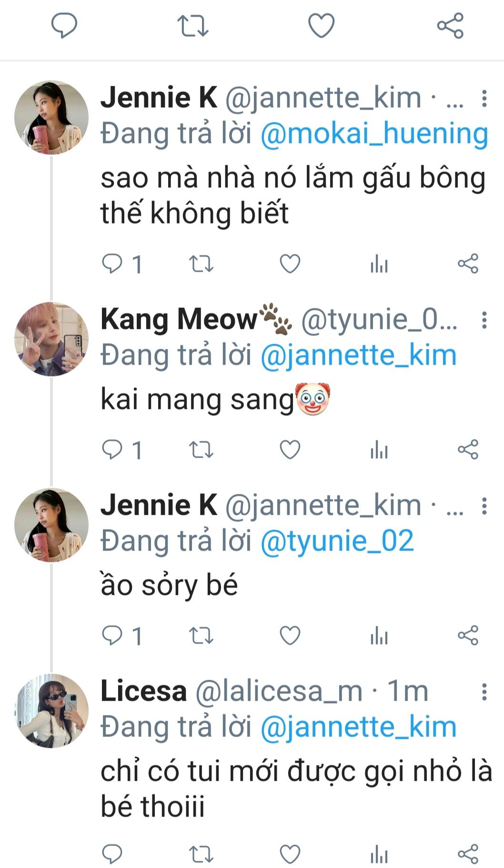
Task: Retweet the main tweet at the top
Action: click(x=192, y=26)
